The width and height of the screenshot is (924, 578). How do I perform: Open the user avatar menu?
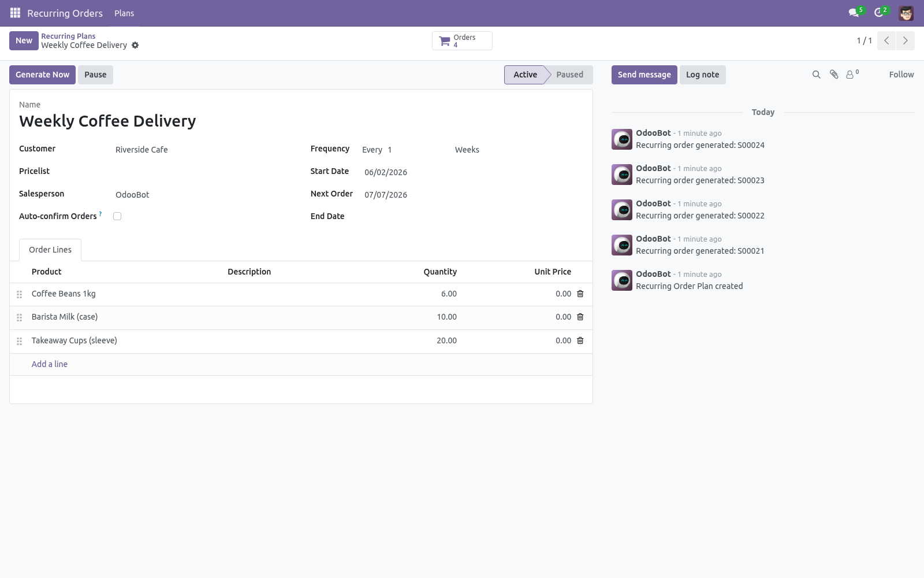(x=906, y=13)
